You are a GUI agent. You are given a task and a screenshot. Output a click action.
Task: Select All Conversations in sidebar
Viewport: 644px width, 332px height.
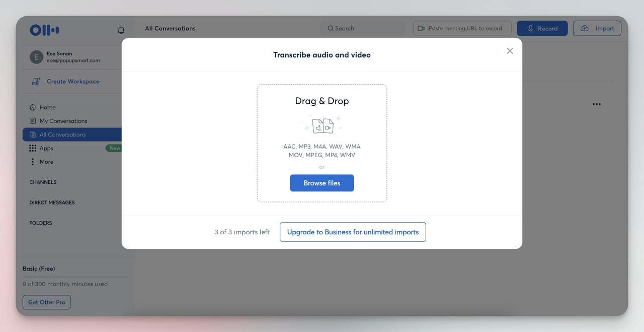[72, 135]
